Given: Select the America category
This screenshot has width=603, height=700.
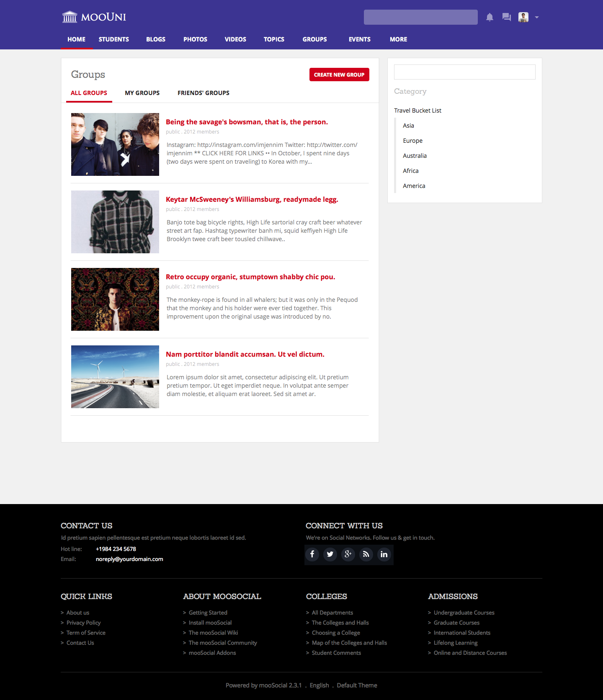Looking at the screenshot, I should pos(414,186).
